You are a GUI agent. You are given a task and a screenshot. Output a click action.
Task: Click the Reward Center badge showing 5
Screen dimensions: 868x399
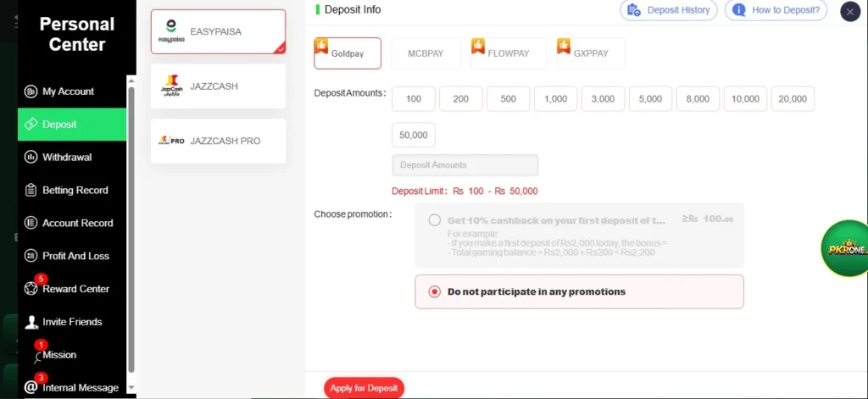pyautogui.click(x=41, y=279)
